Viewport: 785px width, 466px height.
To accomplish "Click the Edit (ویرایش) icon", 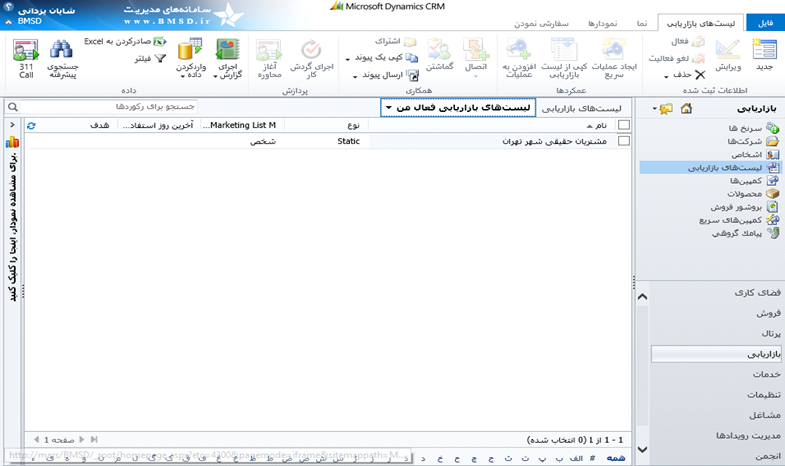I will 727,50.
